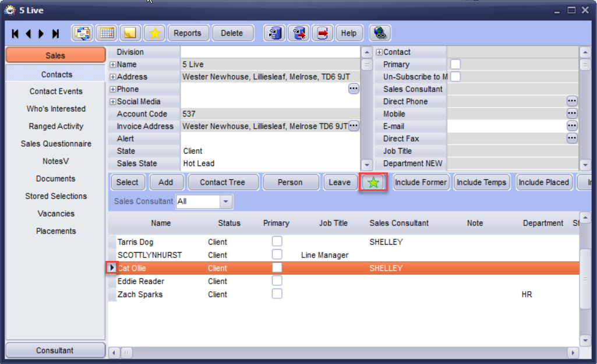Image resolution: width=597 pixels, height=364 pixels.
Task: Expand the Address field row
Action: coord(112,77)
